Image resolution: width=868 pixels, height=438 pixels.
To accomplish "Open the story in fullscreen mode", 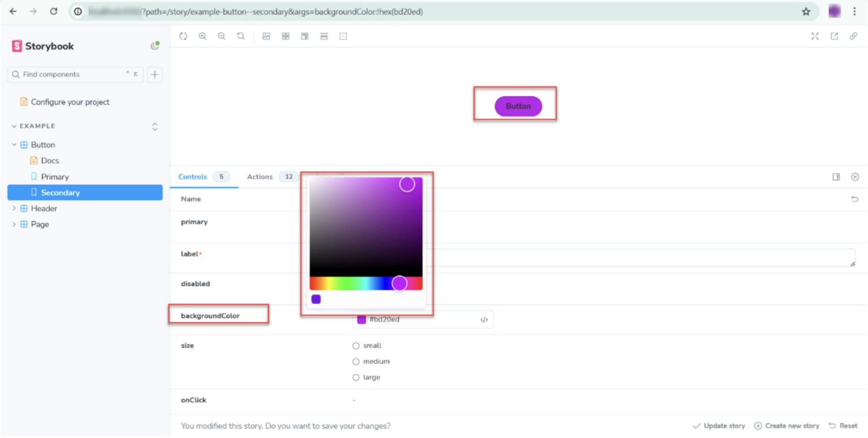I will [x=815, y=36].
